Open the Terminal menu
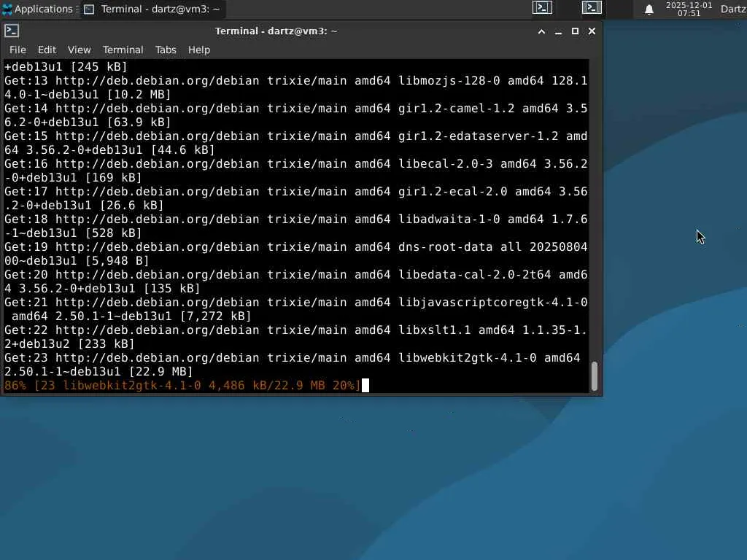The width and height of the screenshot is (747, 560). tap(123, 50)
